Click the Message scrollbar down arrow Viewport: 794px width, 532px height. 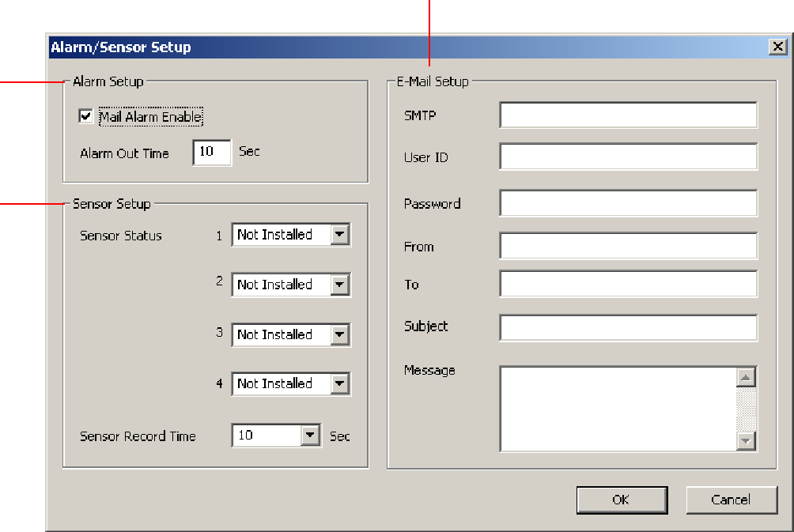point(746,440)
